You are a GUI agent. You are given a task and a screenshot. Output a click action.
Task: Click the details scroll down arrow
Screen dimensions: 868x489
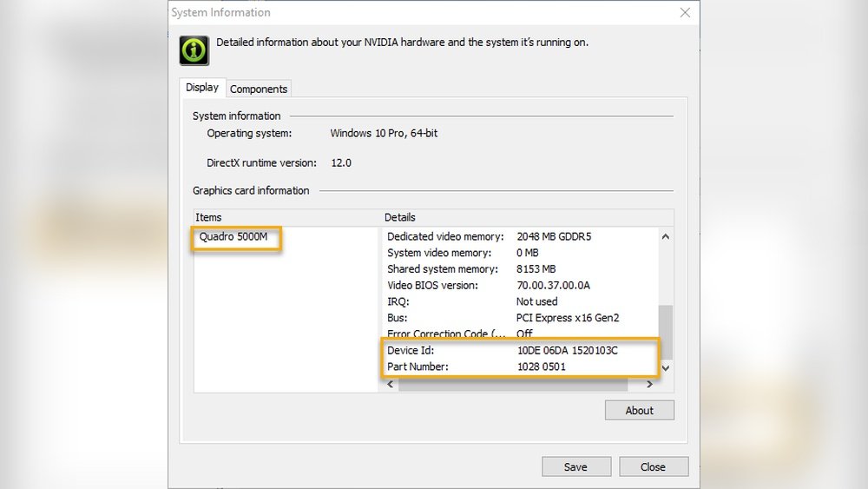point(666,367)
